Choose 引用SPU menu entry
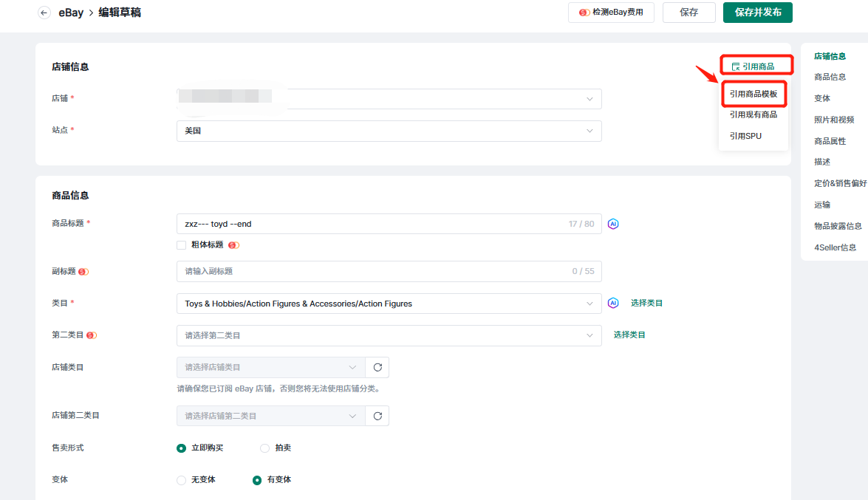This screenshot has height=500, width=868. (745, 136)
